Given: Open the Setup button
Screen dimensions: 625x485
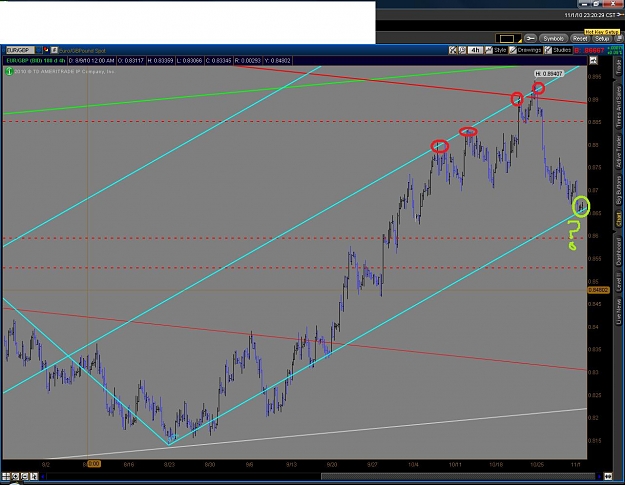Looking at the screenshot, I should pyautogui.click(x=602, y=39).
